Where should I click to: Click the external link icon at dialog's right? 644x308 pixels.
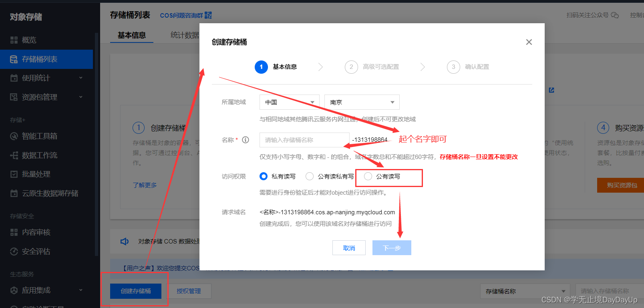click(551, 90)
